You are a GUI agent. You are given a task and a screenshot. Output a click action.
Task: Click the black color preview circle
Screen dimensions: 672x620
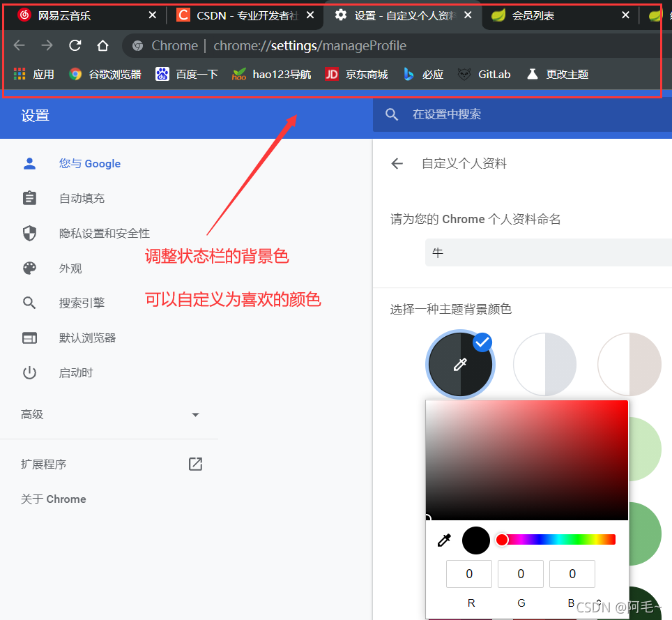[x=475, y=540]
